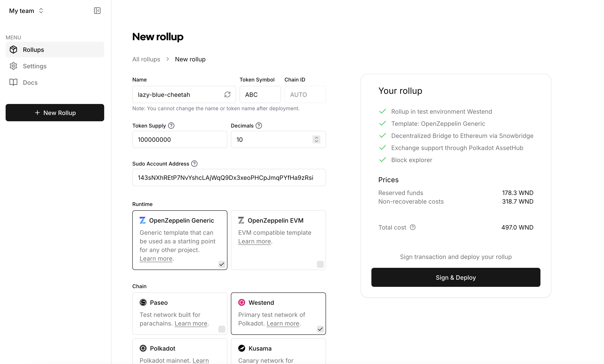This screenshot has width=604, height=364.
Task: Focus the Token Symbol field
Action: (x=260, y=94)
